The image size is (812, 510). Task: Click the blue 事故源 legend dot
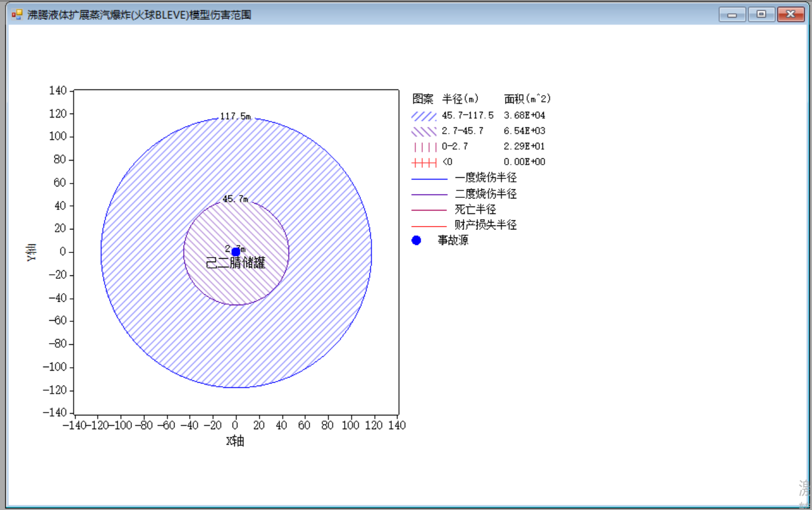pos(417,240)
